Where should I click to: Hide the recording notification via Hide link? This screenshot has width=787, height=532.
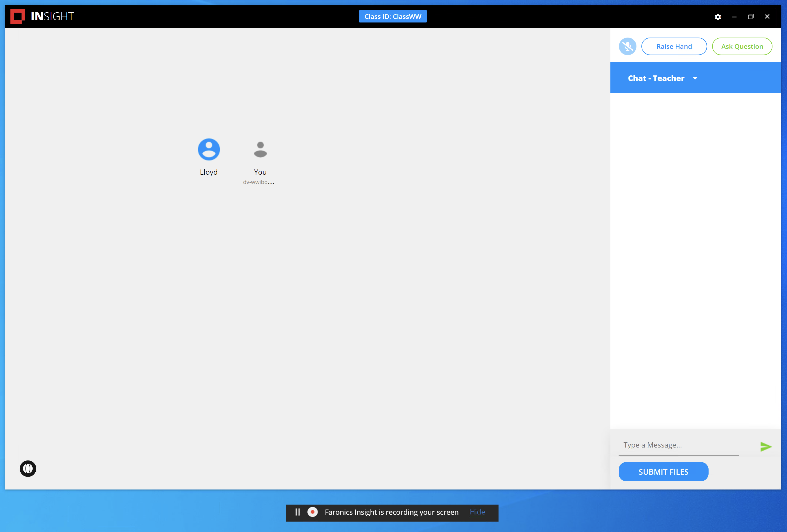point(477,512)
